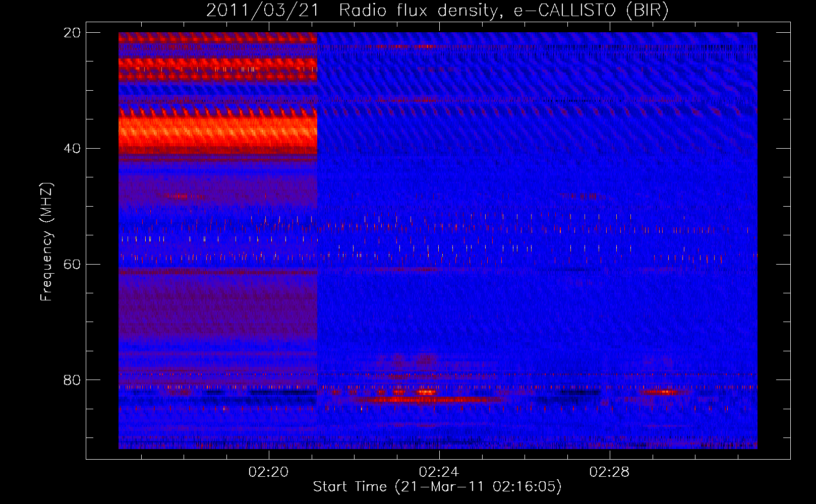
Task: Click the short red streak near 82 MHz after 02:28
Action: coord(661,392)
